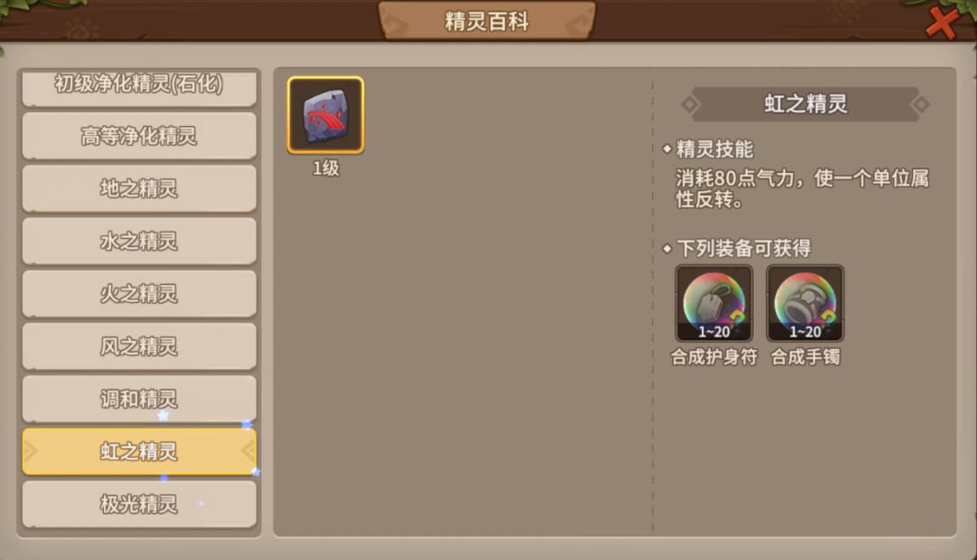Choose the 火之精灵 entry
The height and width of the screenshot is (560, 977).
(x=139, y=293)
